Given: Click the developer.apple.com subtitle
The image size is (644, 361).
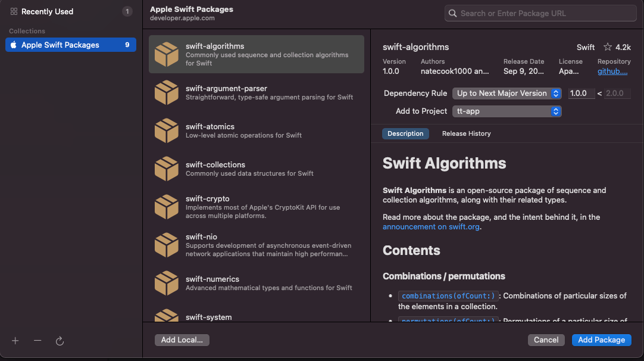Looking at the screenshot, I should (x=182, y=18).
